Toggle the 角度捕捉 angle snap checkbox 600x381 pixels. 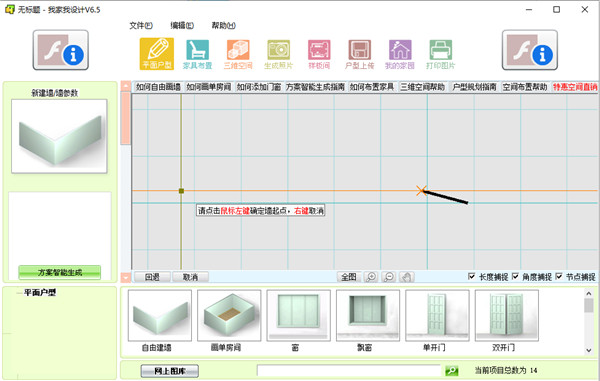point(515,276)
